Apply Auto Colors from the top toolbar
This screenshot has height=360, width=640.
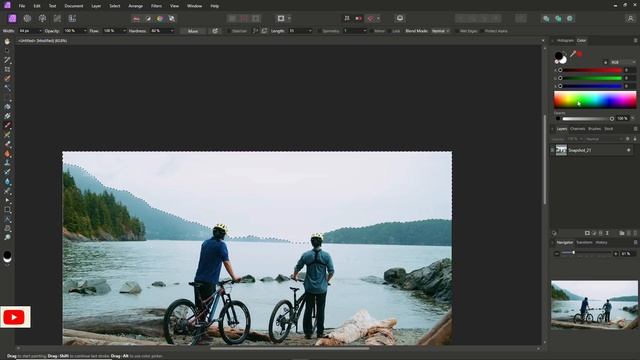click(160, 18)
